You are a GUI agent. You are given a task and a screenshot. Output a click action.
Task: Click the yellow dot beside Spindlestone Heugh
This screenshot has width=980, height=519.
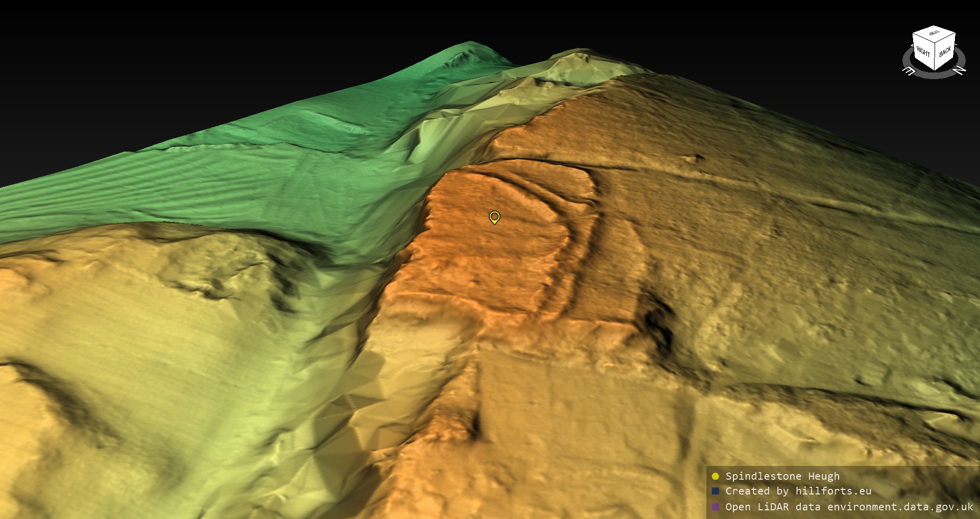click(715, 476)
